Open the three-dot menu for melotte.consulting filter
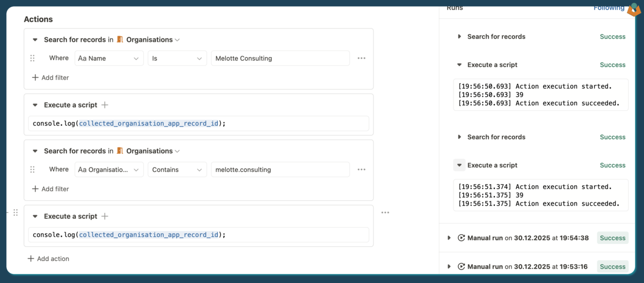The height and width of the screenshot is (283, 644). pos(361,169)
